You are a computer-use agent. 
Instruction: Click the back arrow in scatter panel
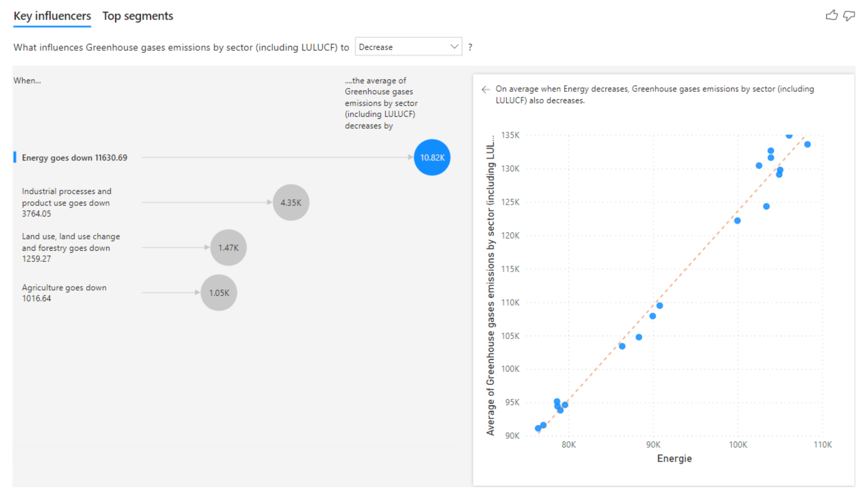486,89
